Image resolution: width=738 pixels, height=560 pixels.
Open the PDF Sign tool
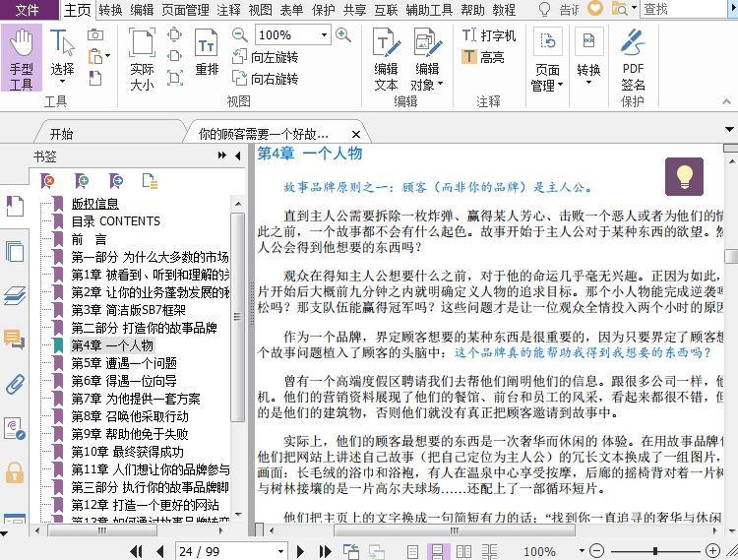[x=633, y=57]
